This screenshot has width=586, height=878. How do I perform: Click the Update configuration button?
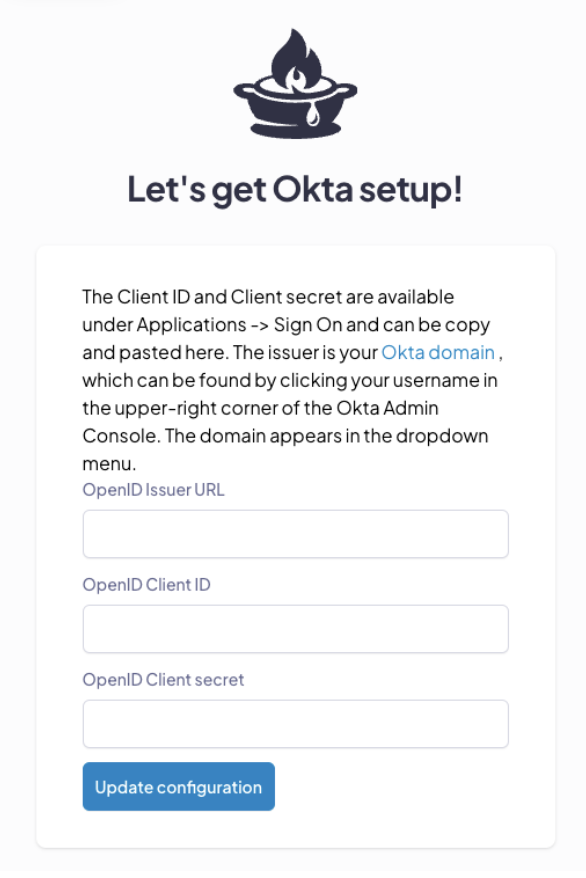[x=179, y=786]
